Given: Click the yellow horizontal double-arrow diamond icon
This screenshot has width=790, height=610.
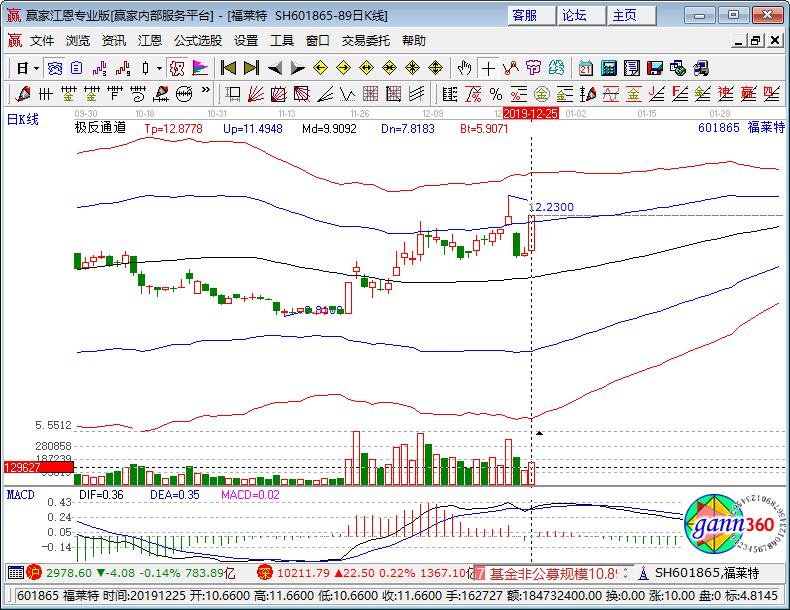Looking at the screenshot, I should point(366,68).
